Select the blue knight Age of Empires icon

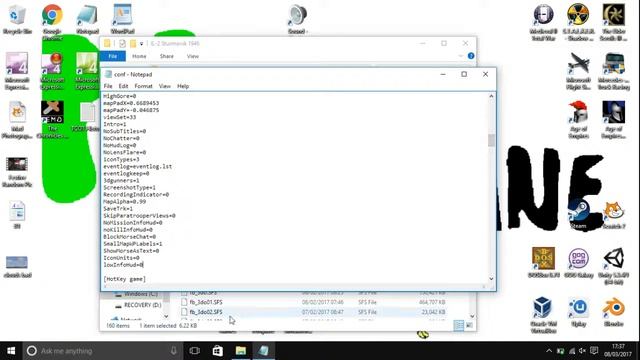click(613, 120)
